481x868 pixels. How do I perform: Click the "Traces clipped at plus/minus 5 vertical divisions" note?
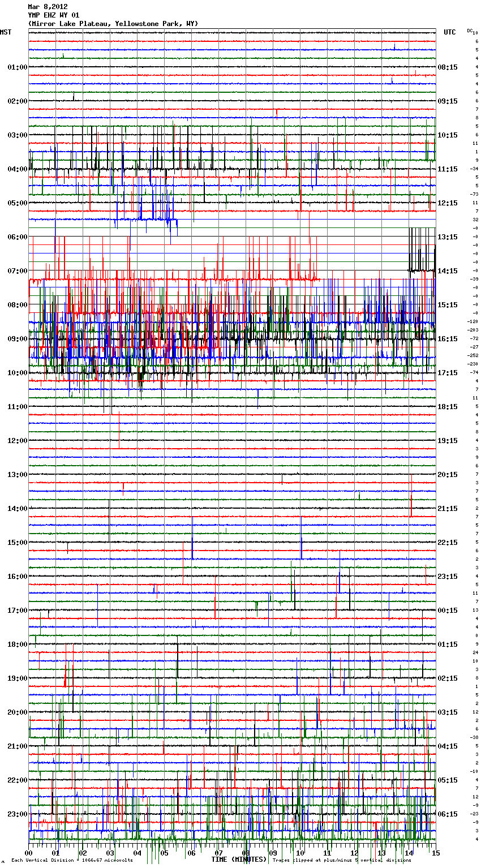[x=342, y=861]
